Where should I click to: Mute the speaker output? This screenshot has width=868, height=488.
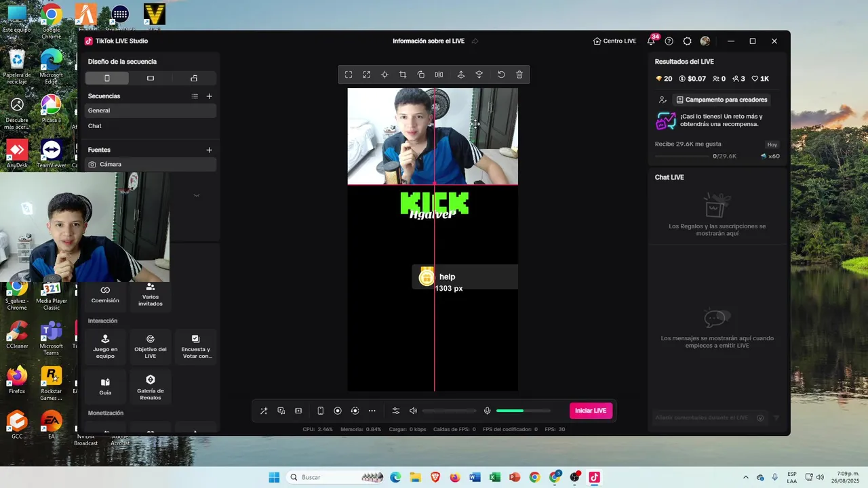click(413, 411)
